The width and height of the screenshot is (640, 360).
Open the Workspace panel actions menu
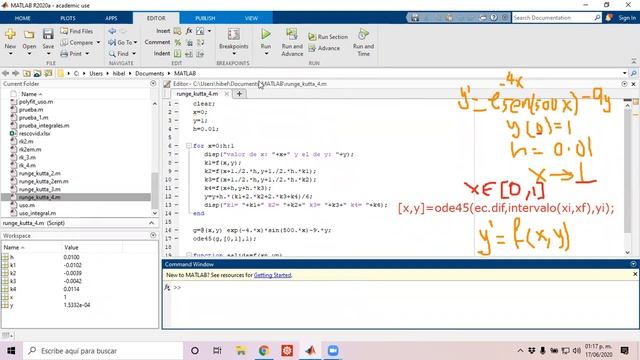pos(153,236)
